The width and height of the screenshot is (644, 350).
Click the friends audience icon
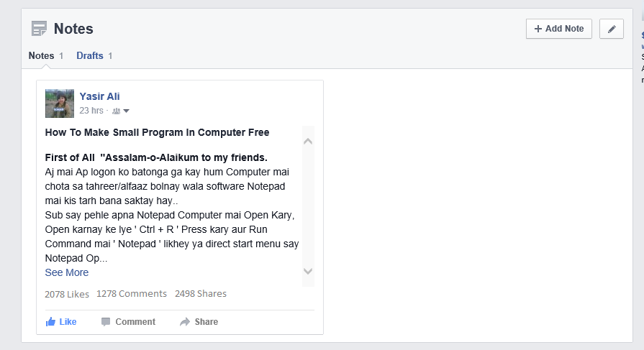coord(117,111)
